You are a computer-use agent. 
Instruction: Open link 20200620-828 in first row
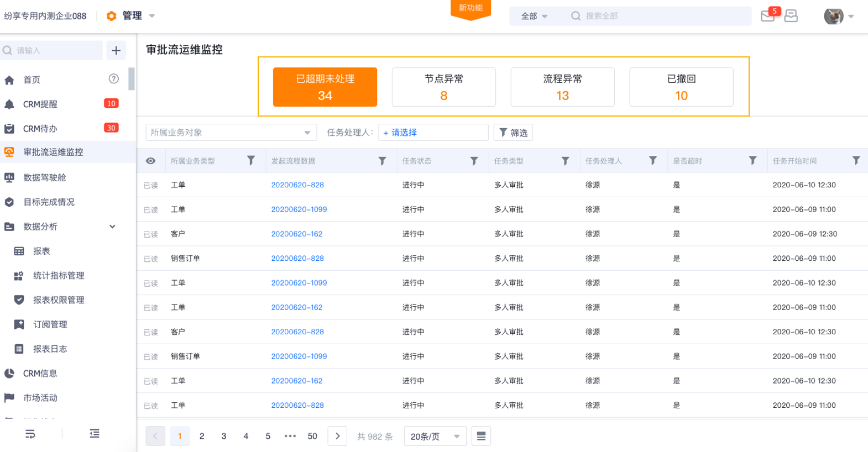point(297,185)
